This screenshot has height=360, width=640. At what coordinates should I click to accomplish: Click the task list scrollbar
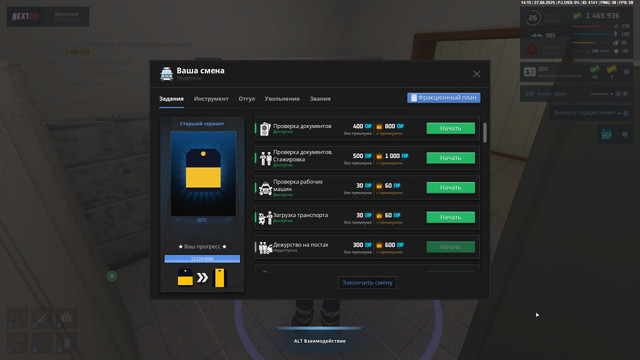(485, 133)
